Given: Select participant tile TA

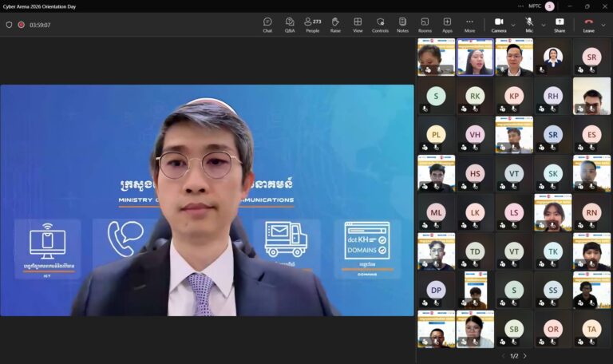Looking at the screenshot, I should click(591, 329).
